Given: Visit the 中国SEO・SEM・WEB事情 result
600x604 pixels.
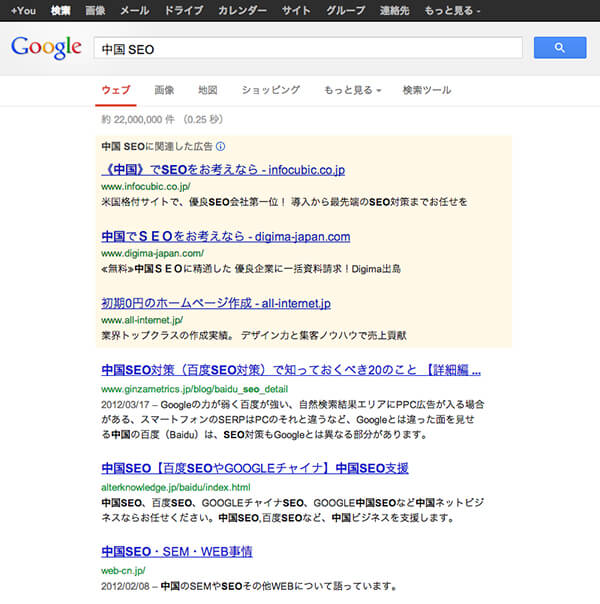Looking at the screenshot, I should (176, 551).
